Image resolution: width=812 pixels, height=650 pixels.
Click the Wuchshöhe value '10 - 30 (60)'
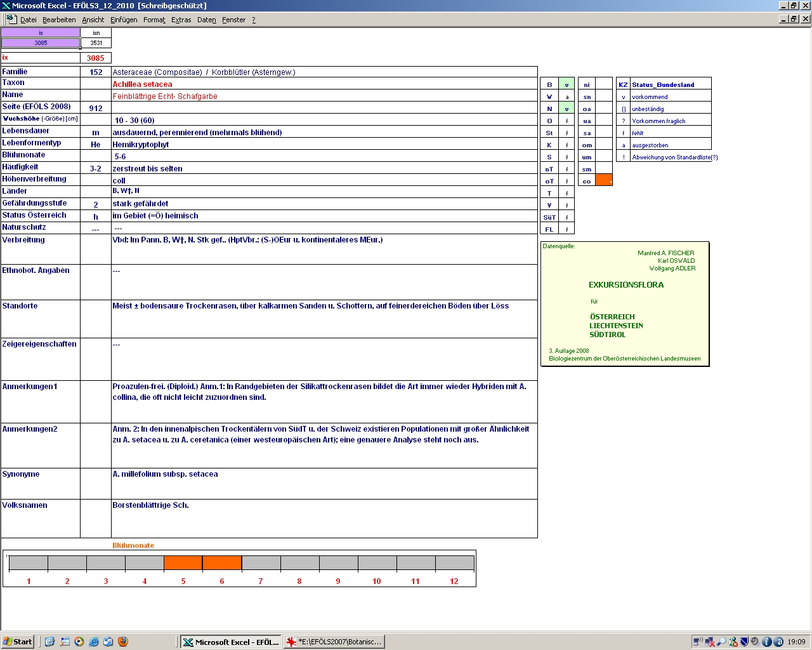134,121
